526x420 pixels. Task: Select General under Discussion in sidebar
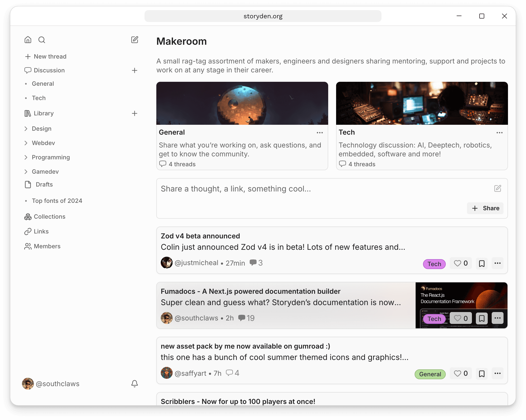click(43, 84)
